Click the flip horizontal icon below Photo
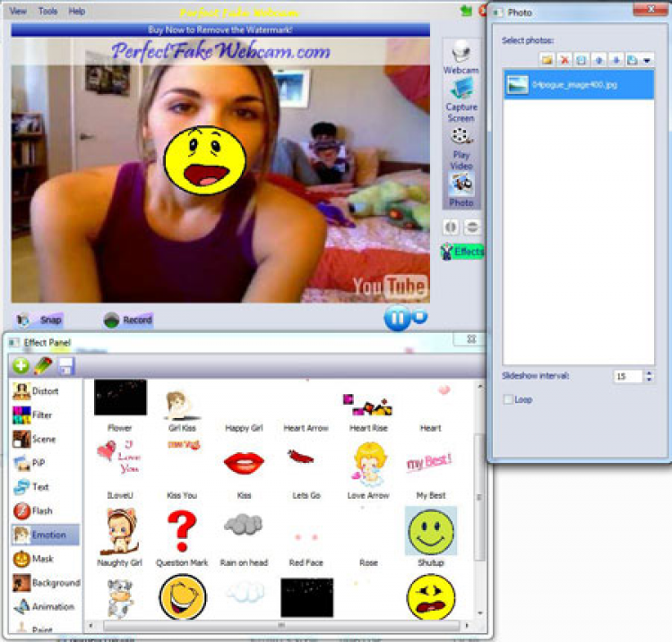 [451, 227]
